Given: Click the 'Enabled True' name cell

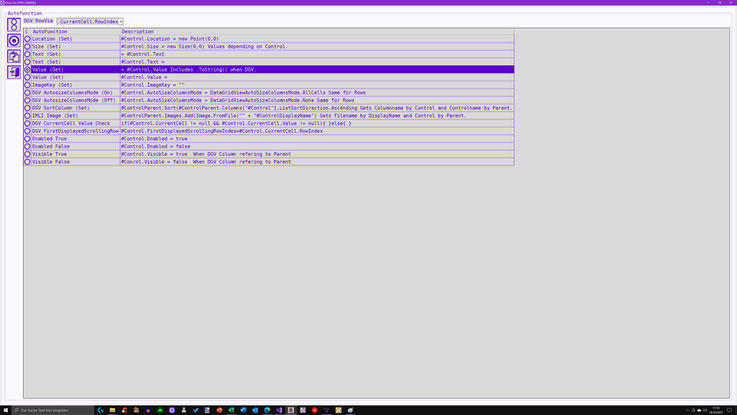Looking at the screenshot, I should 75,139.
